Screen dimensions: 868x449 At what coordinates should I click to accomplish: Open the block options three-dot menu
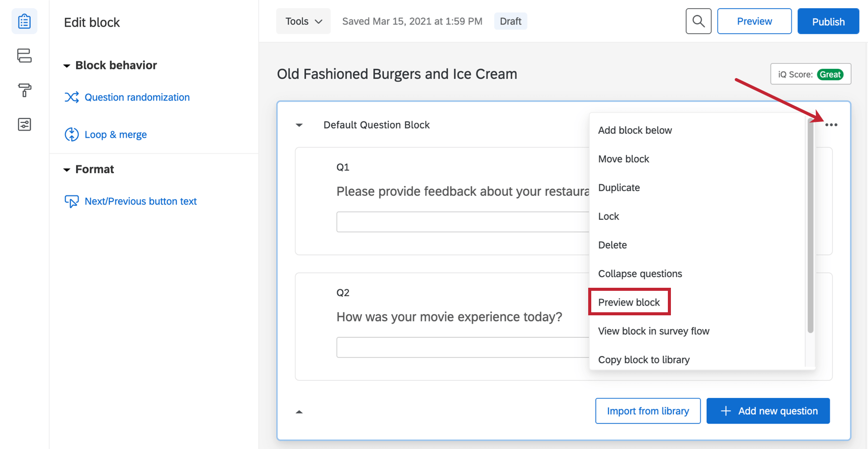coord(831,125)
